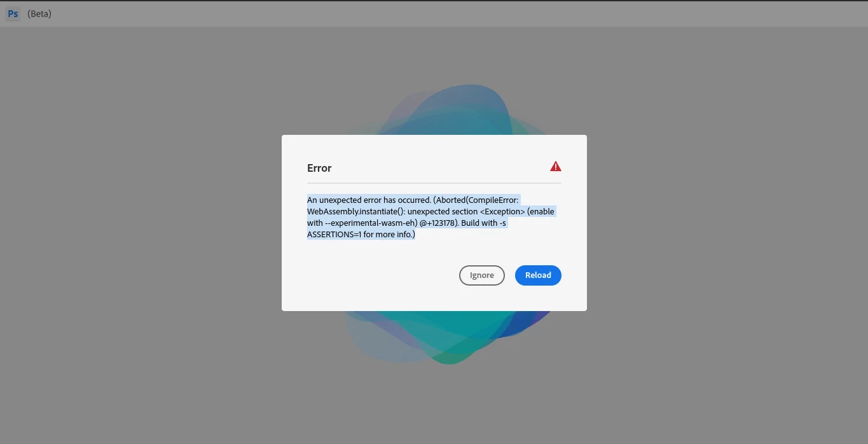This screenshot has height=444, width=868.
Task: Click the @+123178 offset in the message
Action: [437, 223]
